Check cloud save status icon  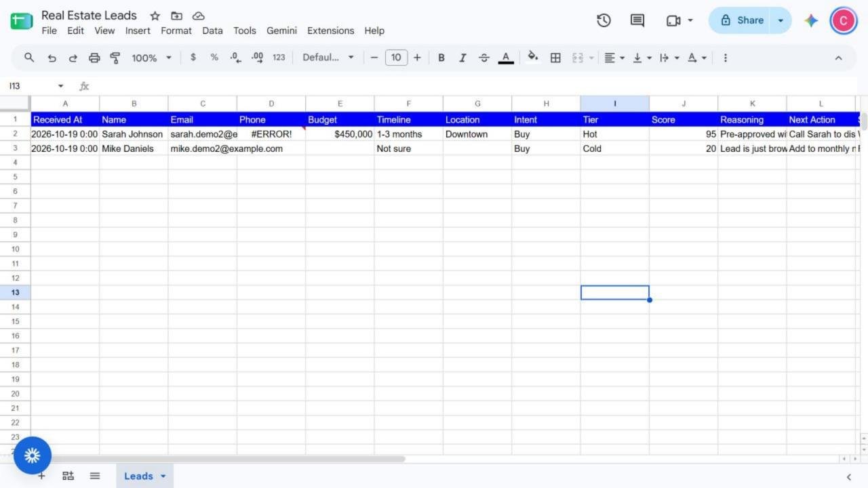(x=198, y=16)
